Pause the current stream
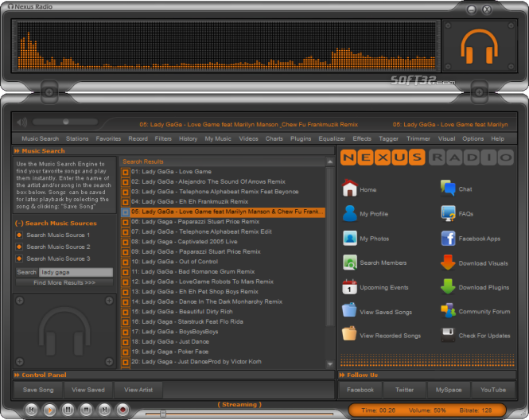529x420 pixels. tap(68, 410)
